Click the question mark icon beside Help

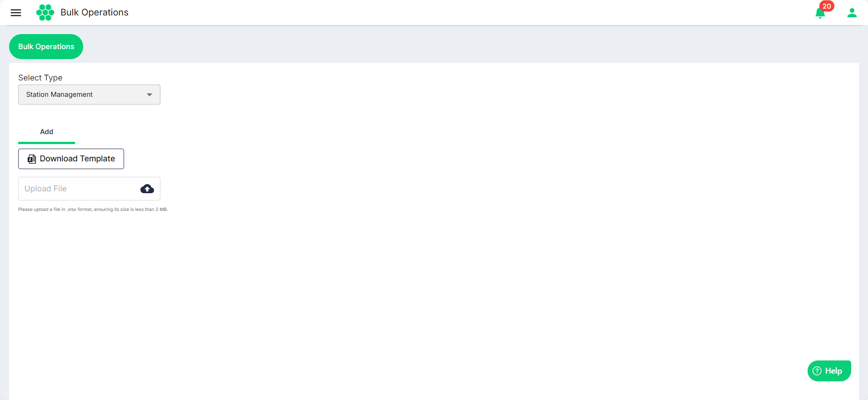[817, 371]
